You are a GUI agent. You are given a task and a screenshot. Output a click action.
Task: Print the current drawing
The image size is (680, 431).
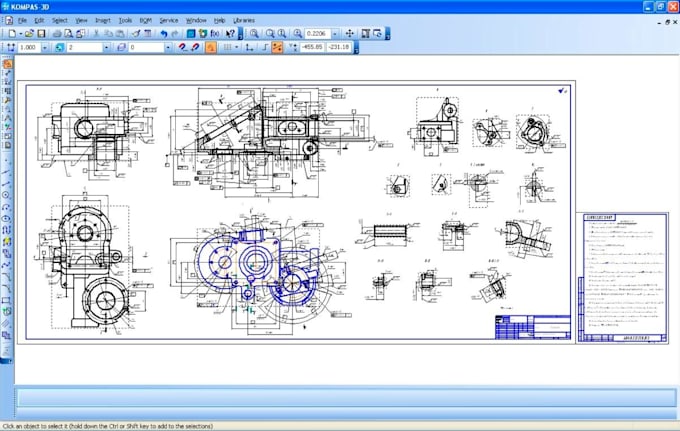57,33
